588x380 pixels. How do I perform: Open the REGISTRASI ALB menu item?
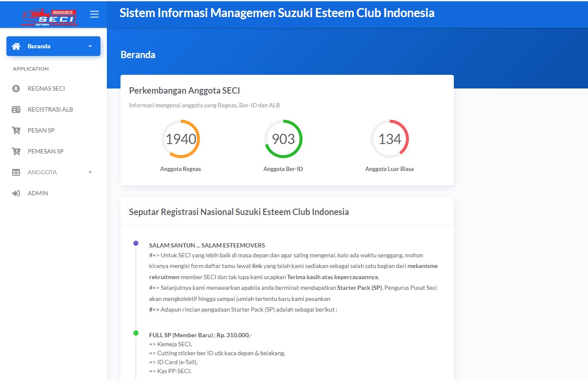(x=50, y=109)
